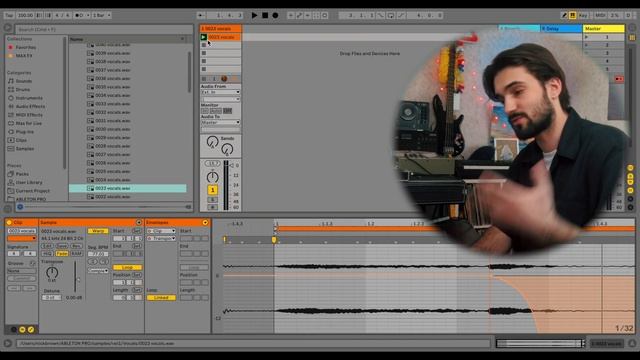
Task: Select 0024 vocals.wav in file list
Action: [113, 180]
